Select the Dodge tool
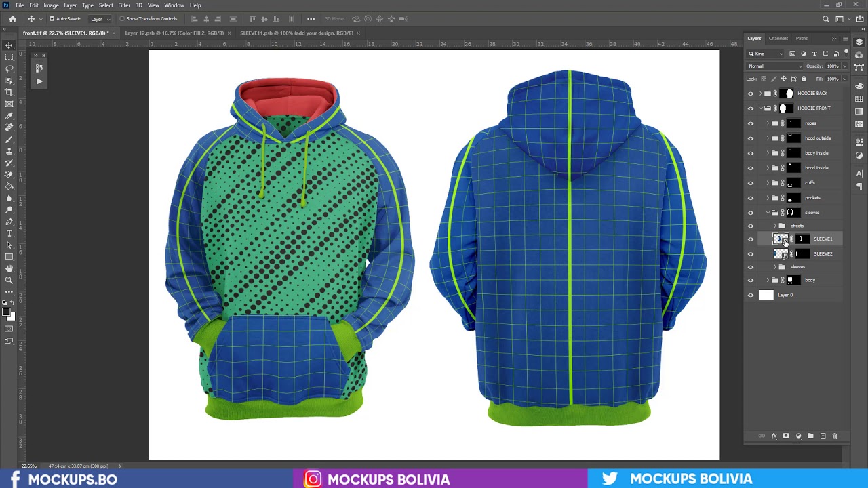This screenshot has height=488, width=868. coord(9,209)
